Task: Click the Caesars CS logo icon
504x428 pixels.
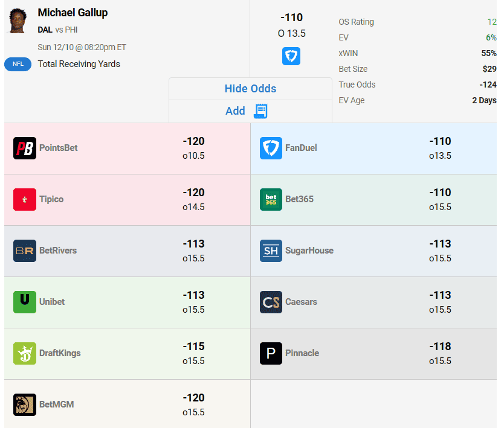Action: [271, 302]
